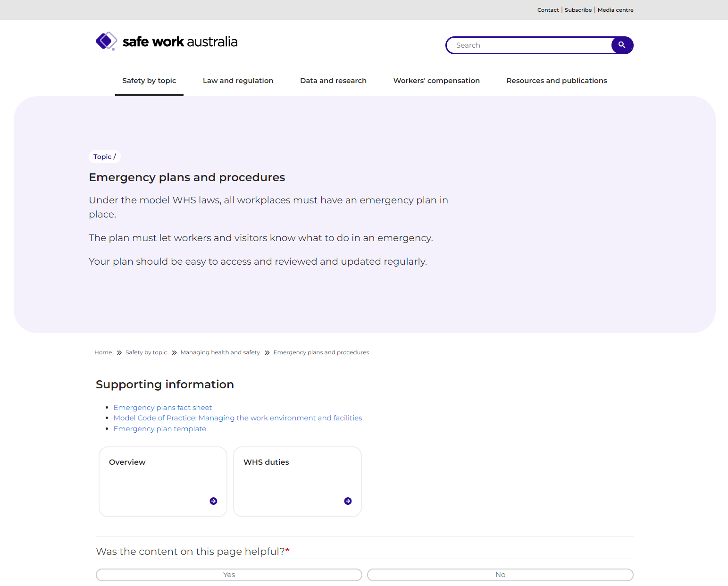
Task: Visit the Media centre link
Action: (615, 10)
